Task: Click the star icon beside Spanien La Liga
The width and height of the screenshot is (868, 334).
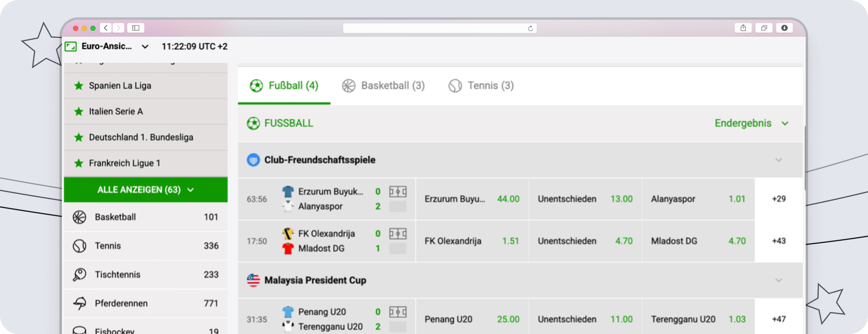Action: click(x=79, y=85)
